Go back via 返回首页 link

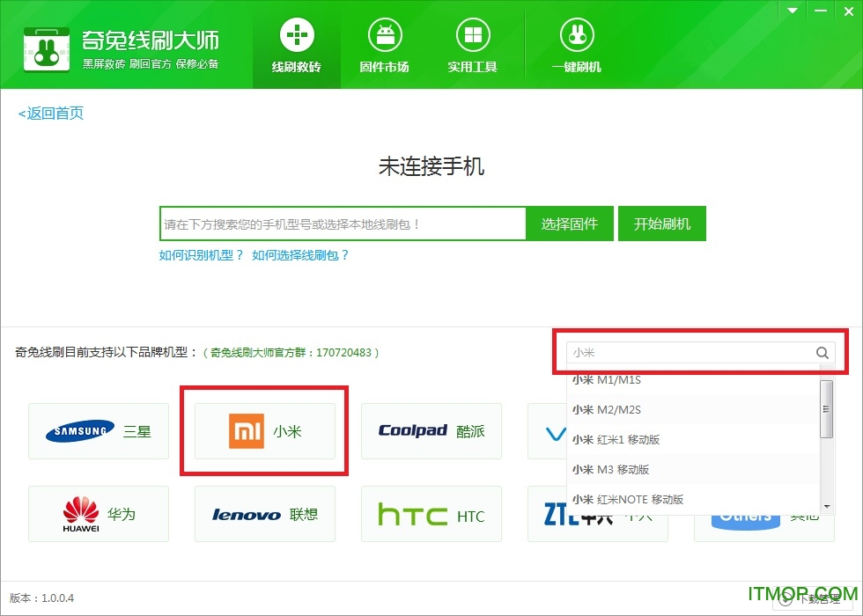click(x=51, y=114)
